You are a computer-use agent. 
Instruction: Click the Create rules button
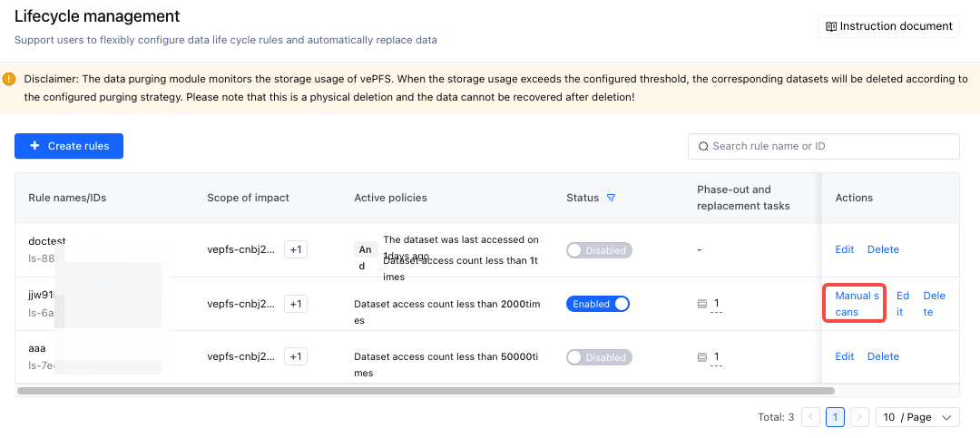click(69, 146)
